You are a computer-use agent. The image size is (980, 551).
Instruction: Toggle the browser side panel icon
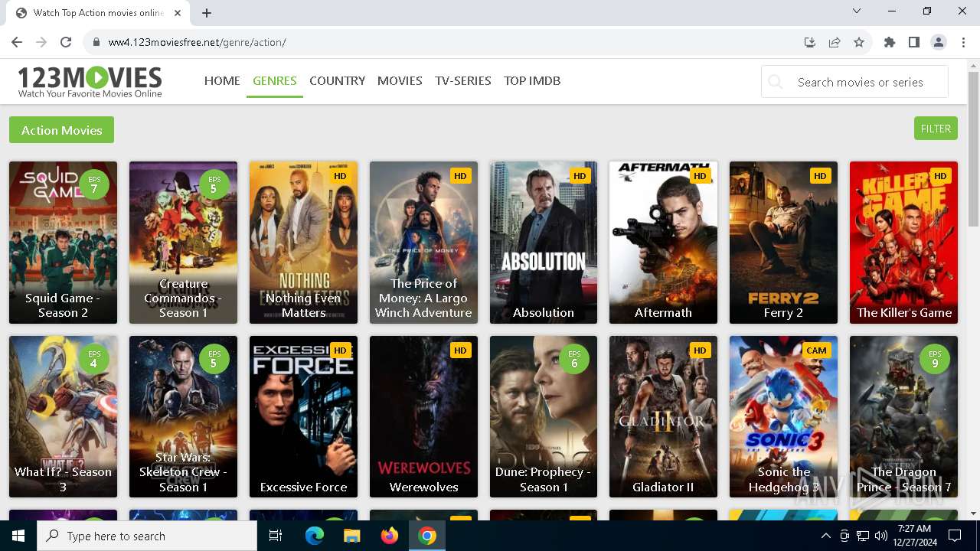[914, 42]
